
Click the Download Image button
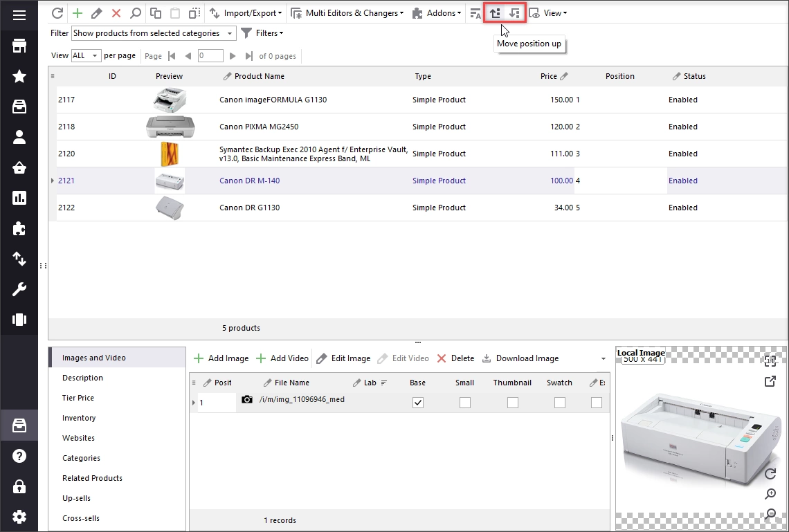coord(520,358)
